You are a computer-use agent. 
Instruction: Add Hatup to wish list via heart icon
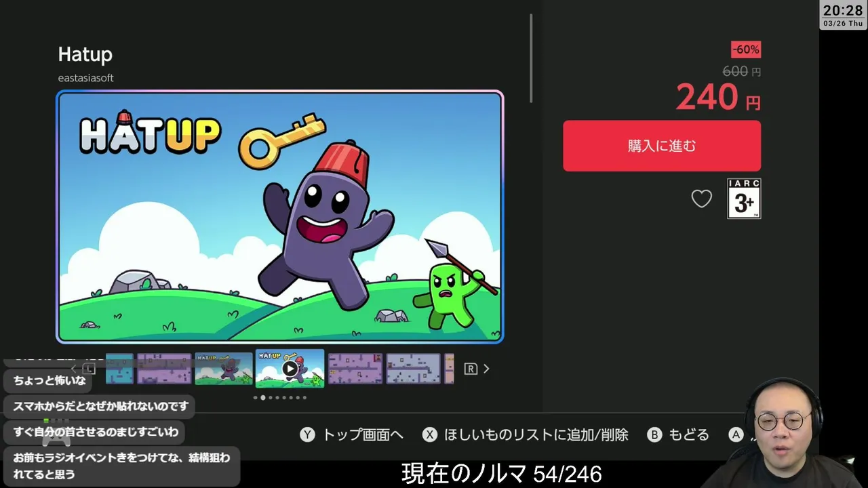(x=702, y=199)
